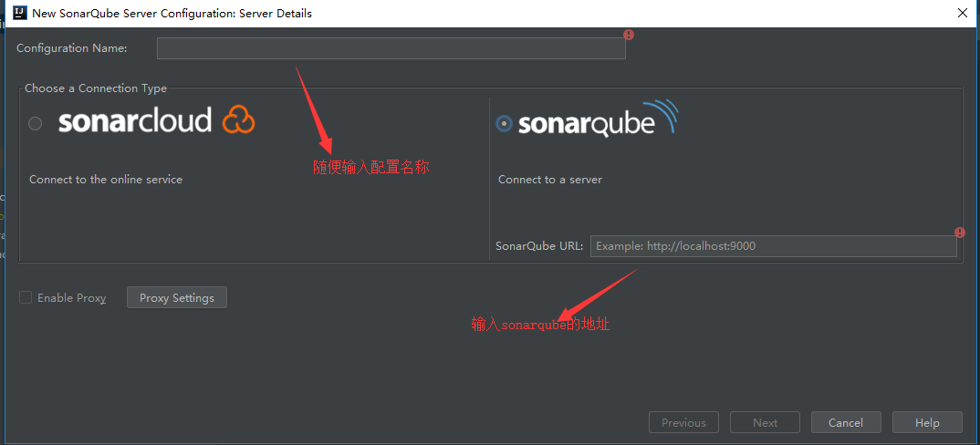Open Help for this dialog
The image size is (980, 445).
tap(927, 422)
